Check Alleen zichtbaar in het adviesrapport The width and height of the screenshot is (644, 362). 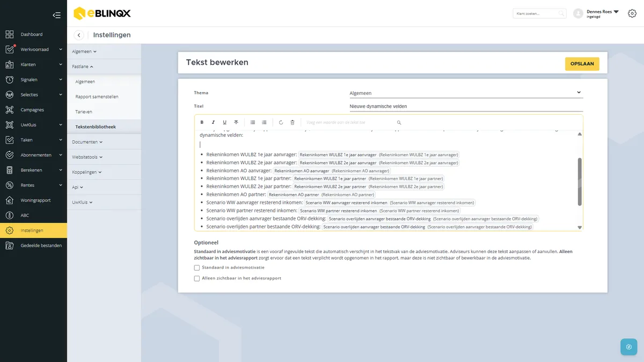[x=197, y=278]
